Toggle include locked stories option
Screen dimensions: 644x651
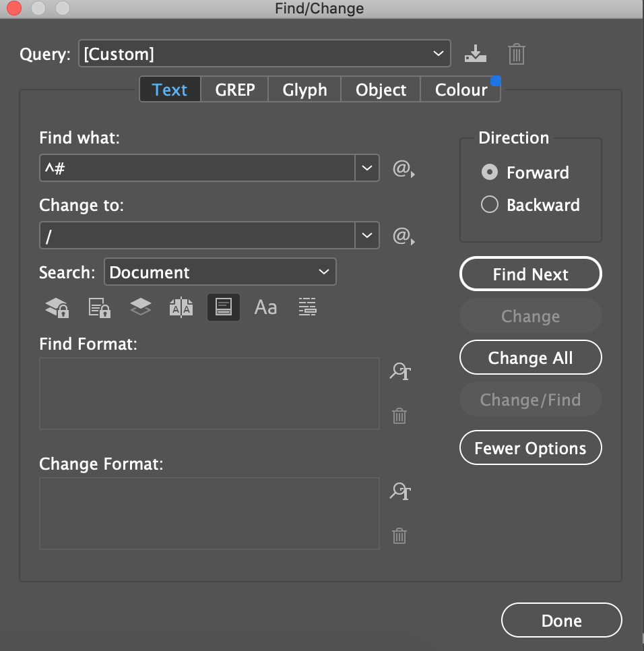tap(98, 307)
